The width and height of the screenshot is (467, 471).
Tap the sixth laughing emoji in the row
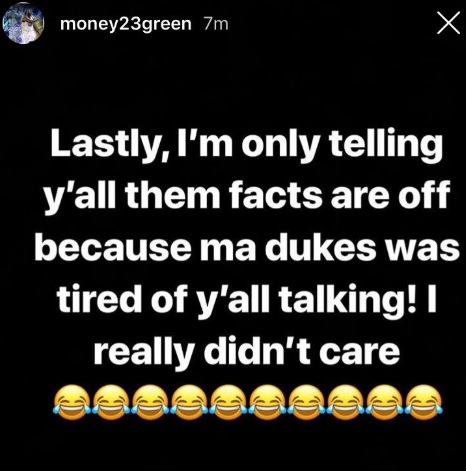[268, 402]
